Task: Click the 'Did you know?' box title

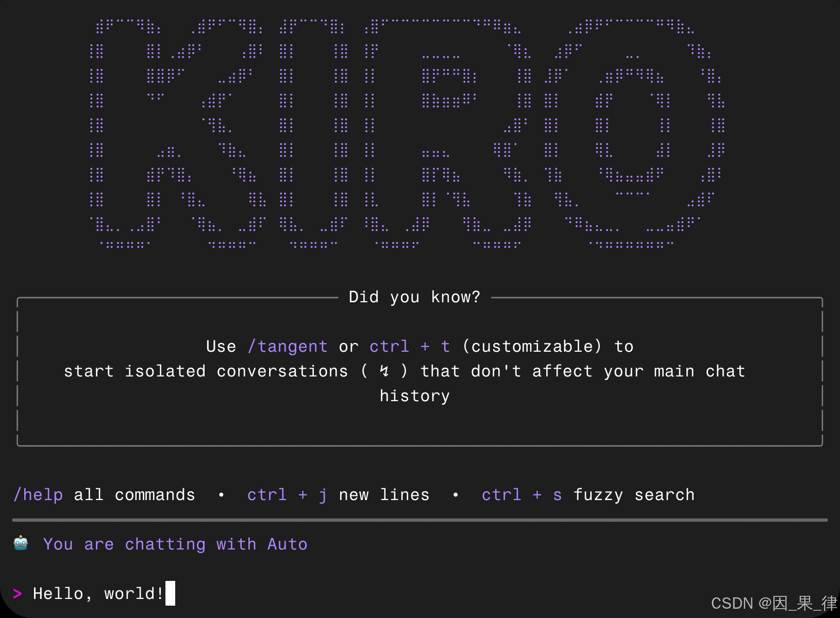Action: click(x=414, y=297)
